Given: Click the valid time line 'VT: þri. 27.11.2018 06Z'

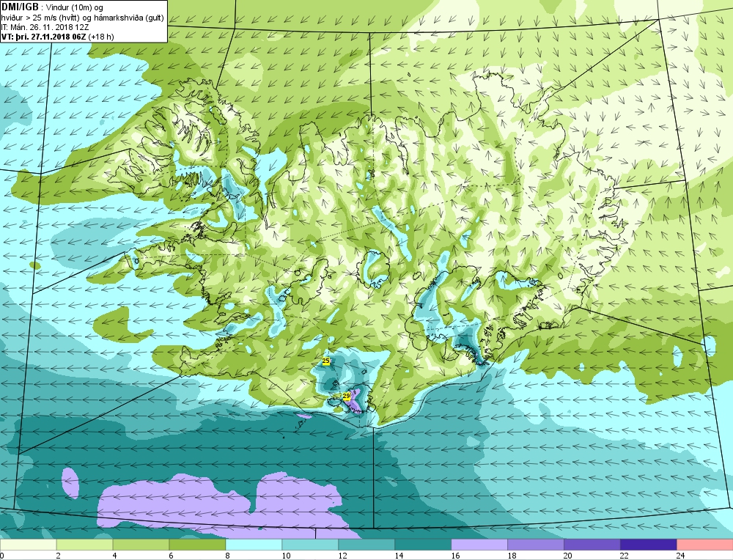Looking at the screenshot, I should coord(45,37).
